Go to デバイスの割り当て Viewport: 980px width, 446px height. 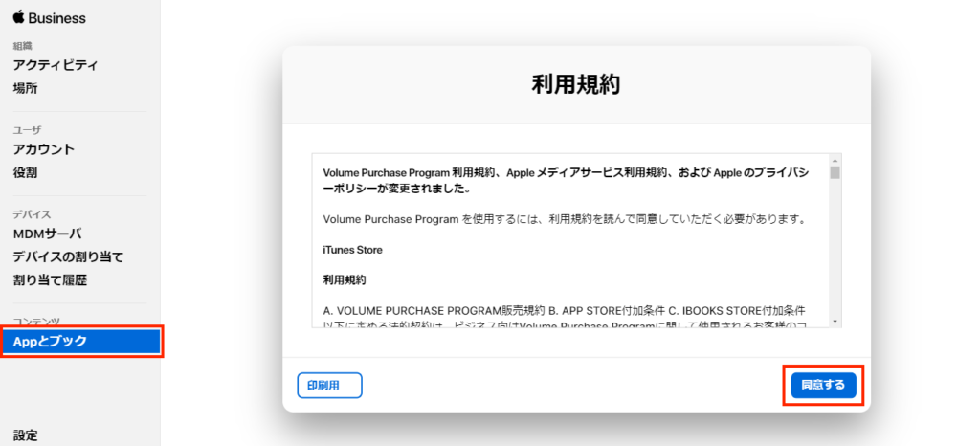click(x=68, y=257)
